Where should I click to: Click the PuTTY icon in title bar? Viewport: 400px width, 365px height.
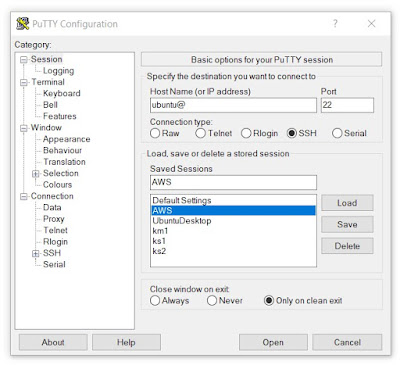coord(23,24)
